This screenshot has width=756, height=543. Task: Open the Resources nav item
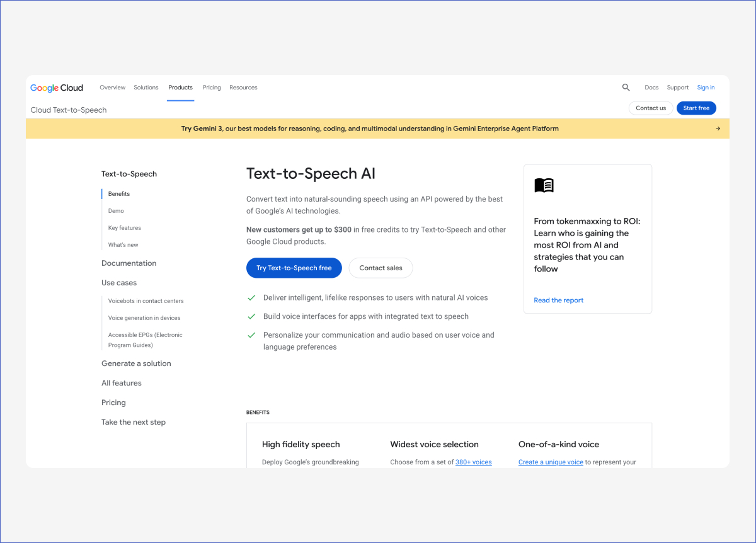[243, 88]
